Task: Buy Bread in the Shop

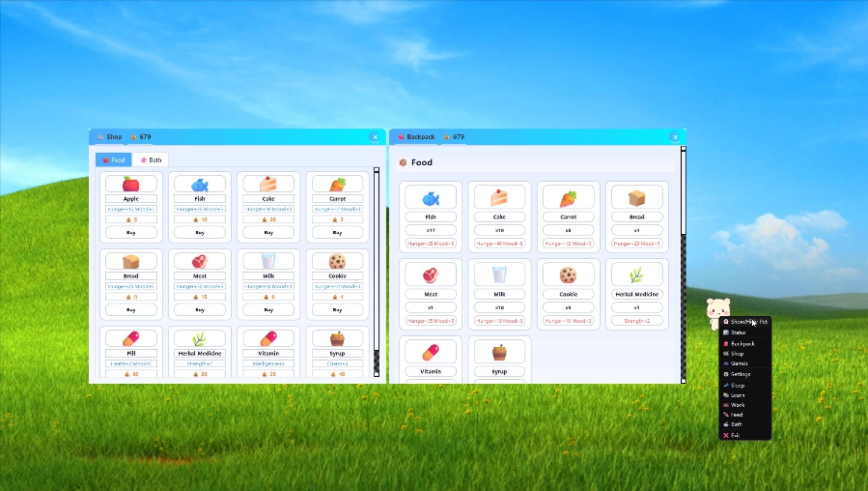Action: [131, 310]
